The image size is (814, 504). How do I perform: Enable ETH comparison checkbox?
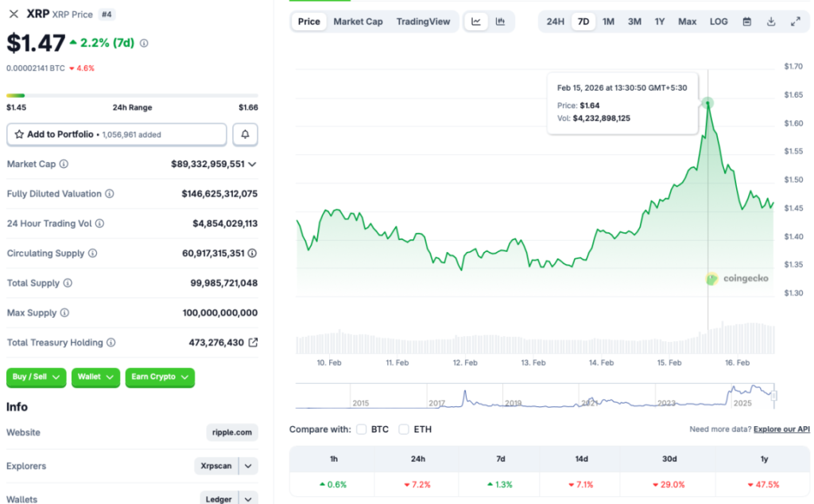[404, 429]
